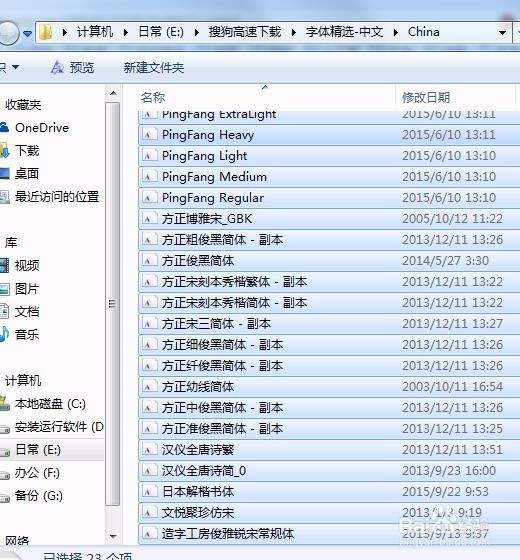This screenshot has height=560, width=520.
Task: Click the 最近访问的位置 icon in sidebar
Action: pyautogui.click(x=4, y=197)
